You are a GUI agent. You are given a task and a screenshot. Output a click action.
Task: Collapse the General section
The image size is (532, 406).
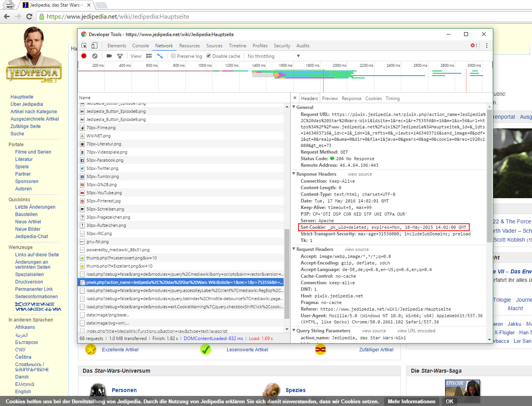click(294, 107)
